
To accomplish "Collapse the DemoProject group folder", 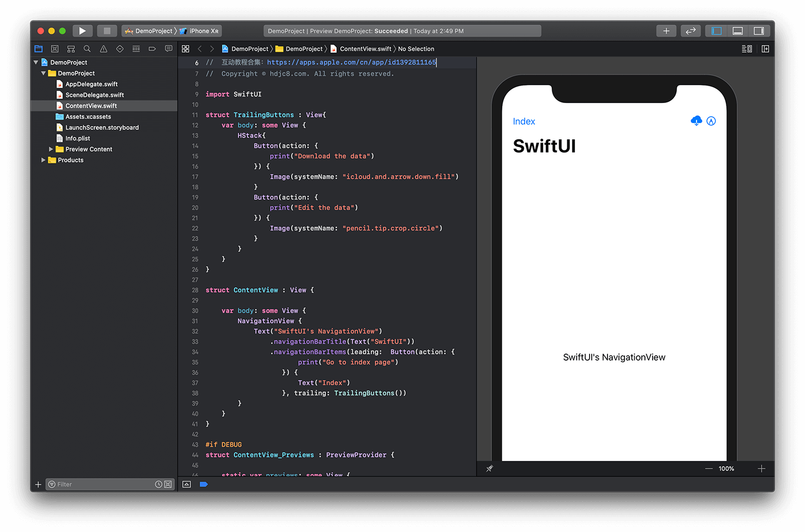I will pyautogui.click(x=43, y=73).
